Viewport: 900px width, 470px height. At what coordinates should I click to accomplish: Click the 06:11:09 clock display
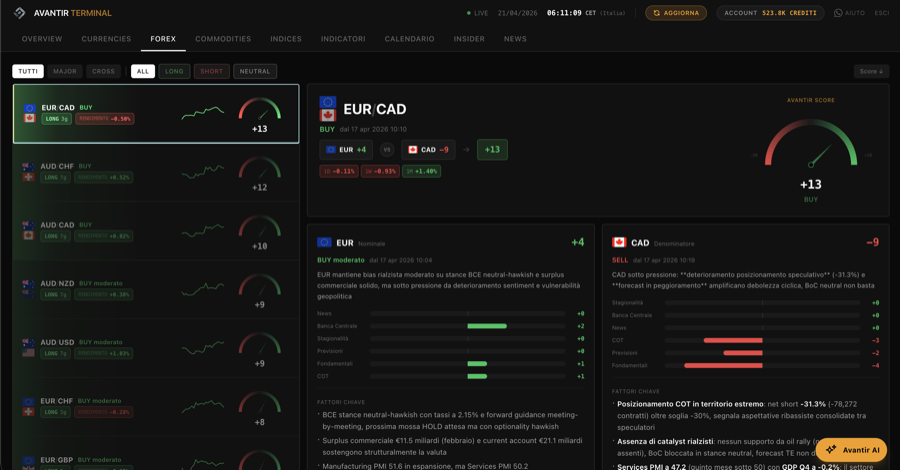[564, 13]
